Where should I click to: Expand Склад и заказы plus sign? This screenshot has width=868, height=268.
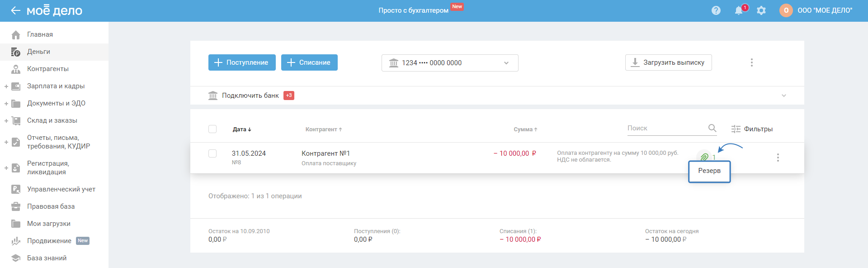tap(6, 120)
